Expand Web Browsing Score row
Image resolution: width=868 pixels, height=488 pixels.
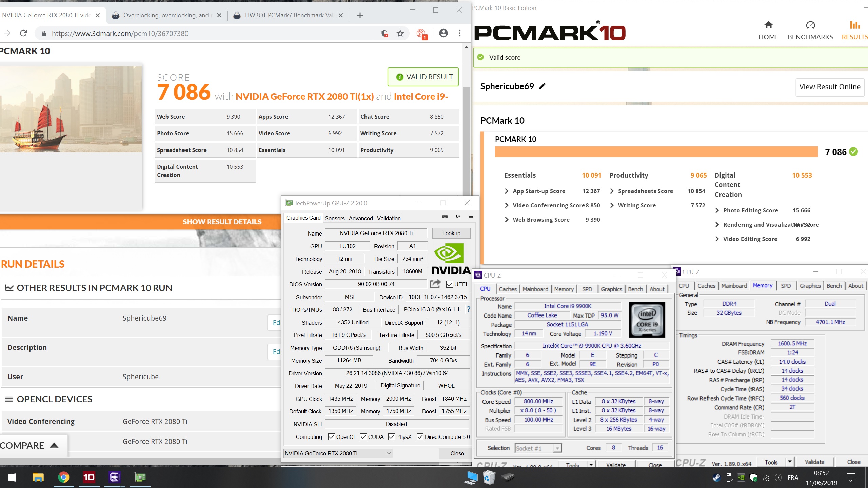click(507, 220)
